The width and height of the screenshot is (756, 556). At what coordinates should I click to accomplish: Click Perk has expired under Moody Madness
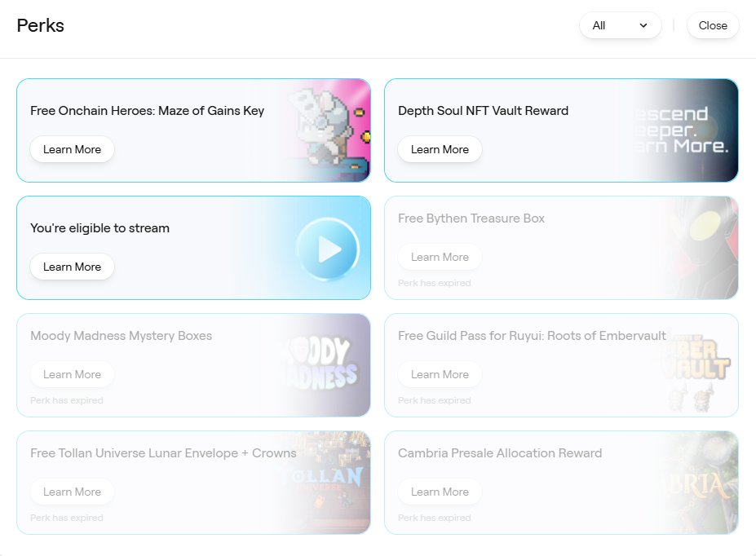tap(67, 400)
